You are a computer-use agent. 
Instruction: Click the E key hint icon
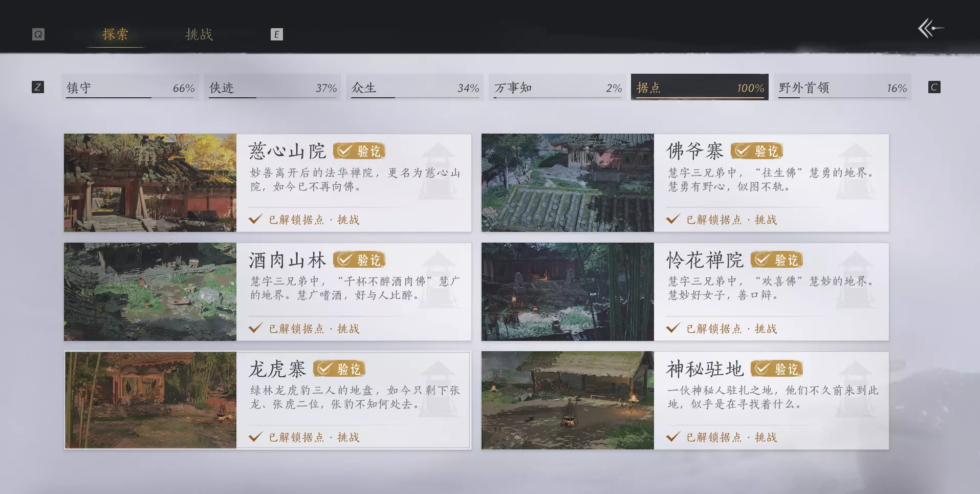coord(276,34)
